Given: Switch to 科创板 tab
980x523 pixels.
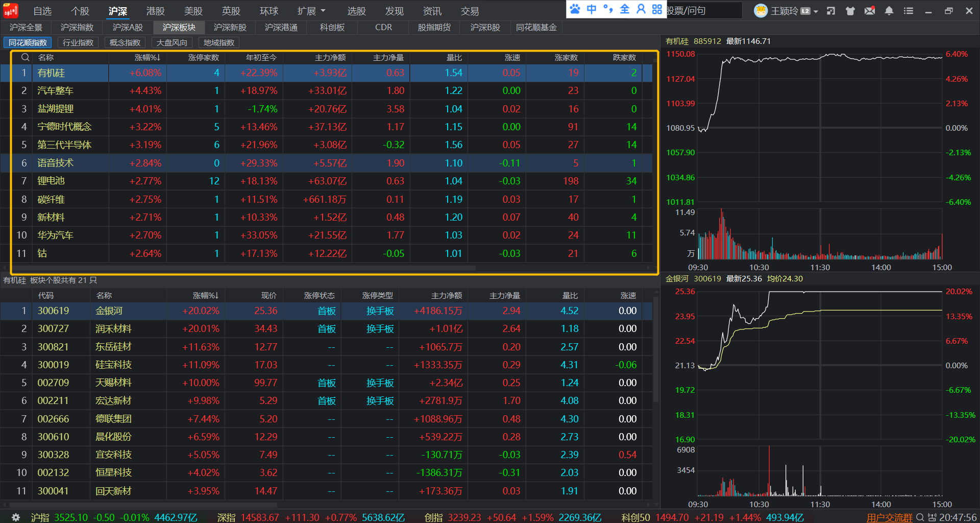Looking at the screenshot, I should coord(332,28).
